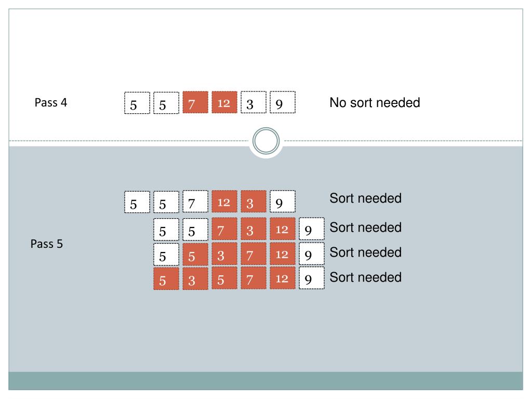Image resolution: width=532 pixels, height=399 pixels.
Task: Select orange 3 box in first Pass 5 row
Action: (254, 202)
